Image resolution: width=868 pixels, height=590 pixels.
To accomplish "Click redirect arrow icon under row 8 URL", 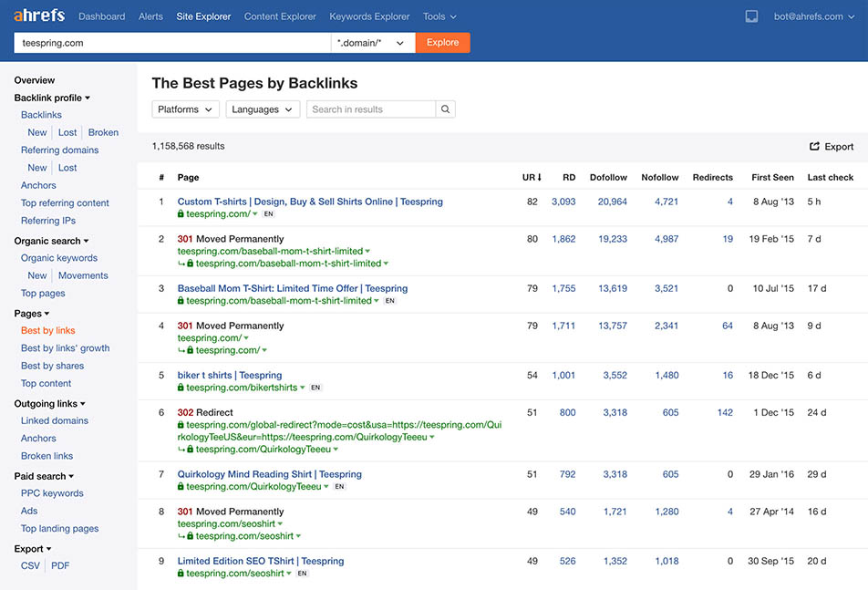I will click(x=181, y=536).
